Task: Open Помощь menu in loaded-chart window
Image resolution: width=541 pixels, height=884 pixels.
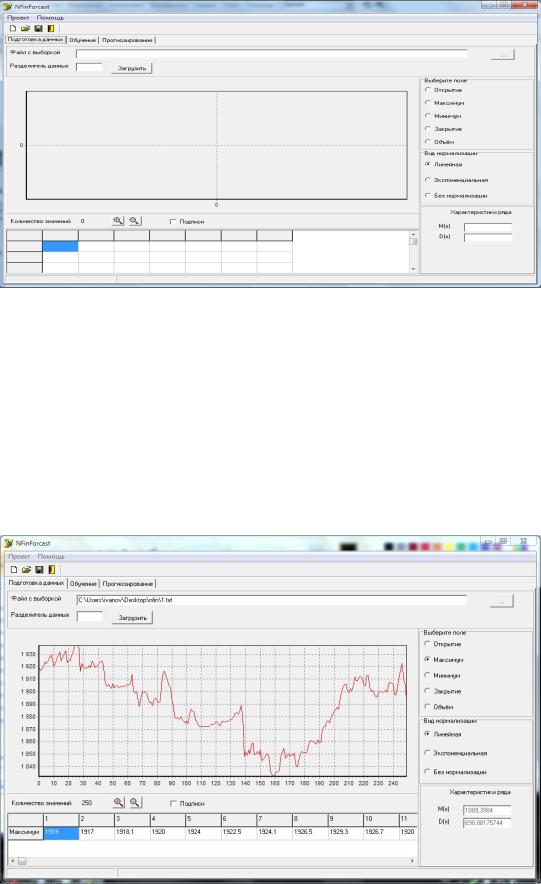Action: (x=51, y=556)
